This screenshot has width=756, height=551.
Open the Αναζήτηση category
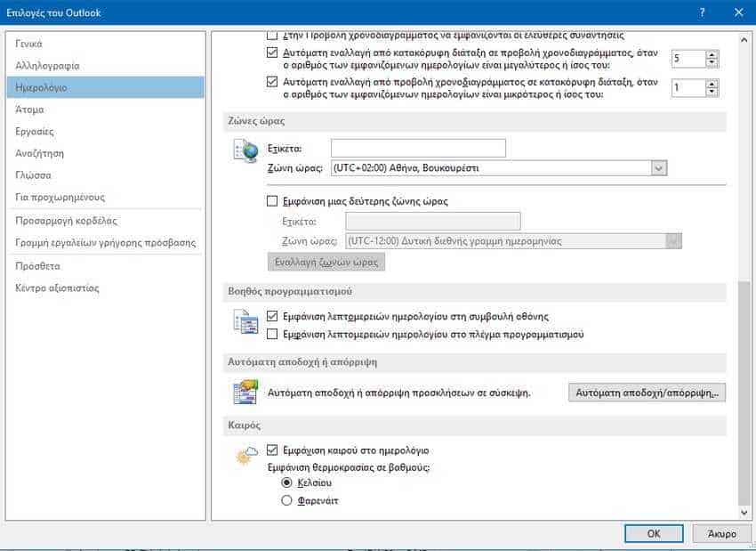[106, 153]
